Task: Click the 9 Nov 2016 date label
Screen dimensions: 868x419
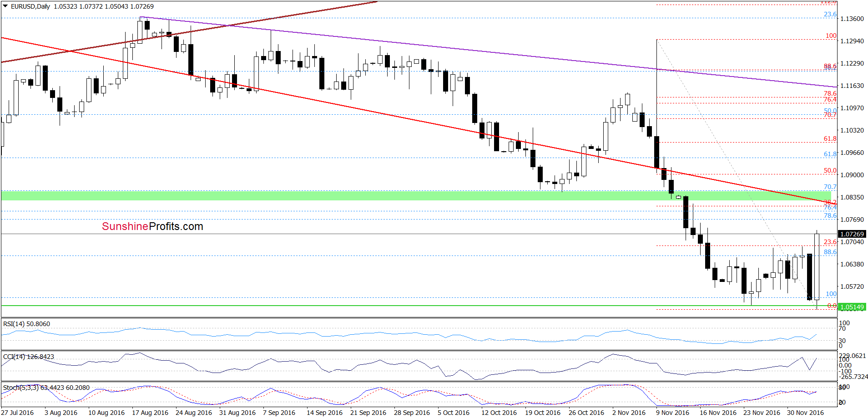Action: [x=673, y=413]
